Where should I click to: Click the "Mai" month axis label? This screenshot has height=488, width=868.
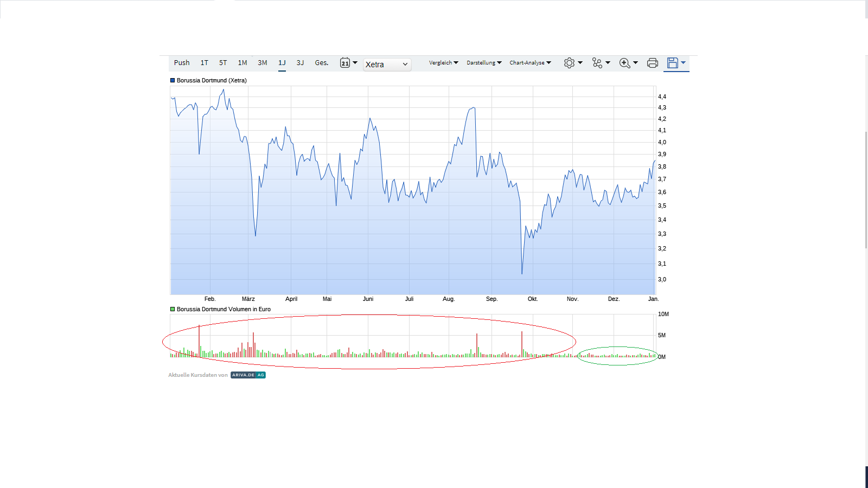pos(327,299)
